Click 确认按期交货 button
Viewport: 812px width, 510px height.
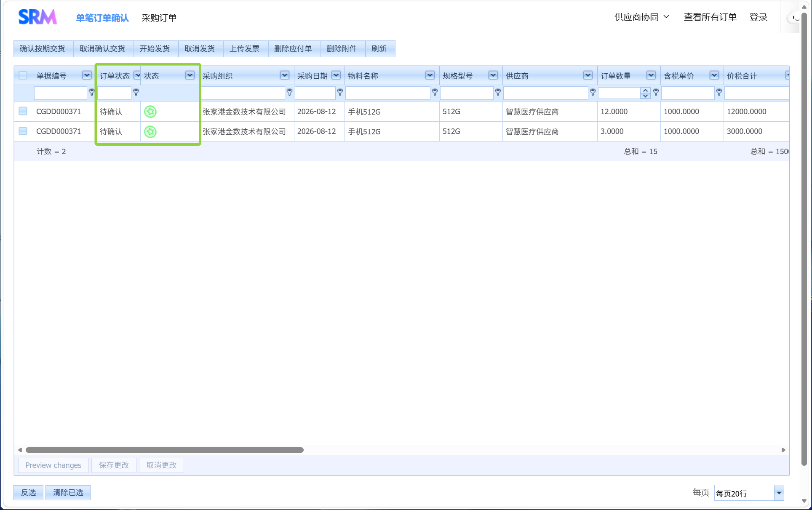click(43, 49)
